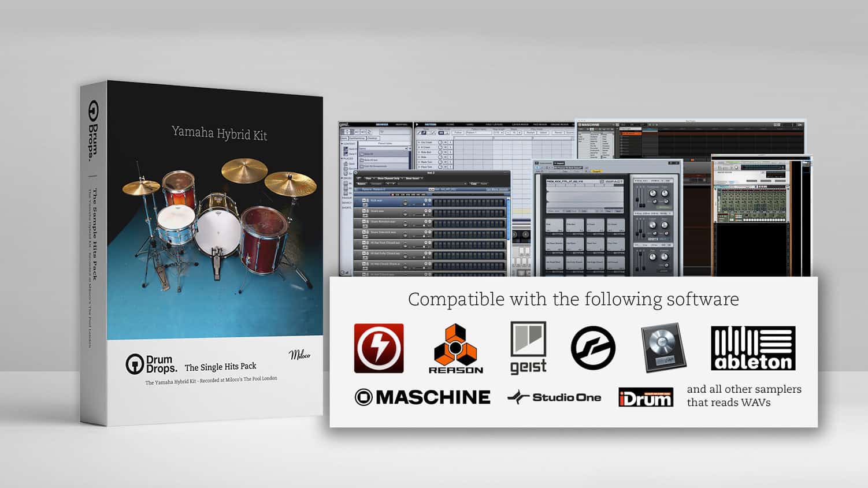
Task: Select the orange highlighted group in Maschine
Action: (630, 133)
